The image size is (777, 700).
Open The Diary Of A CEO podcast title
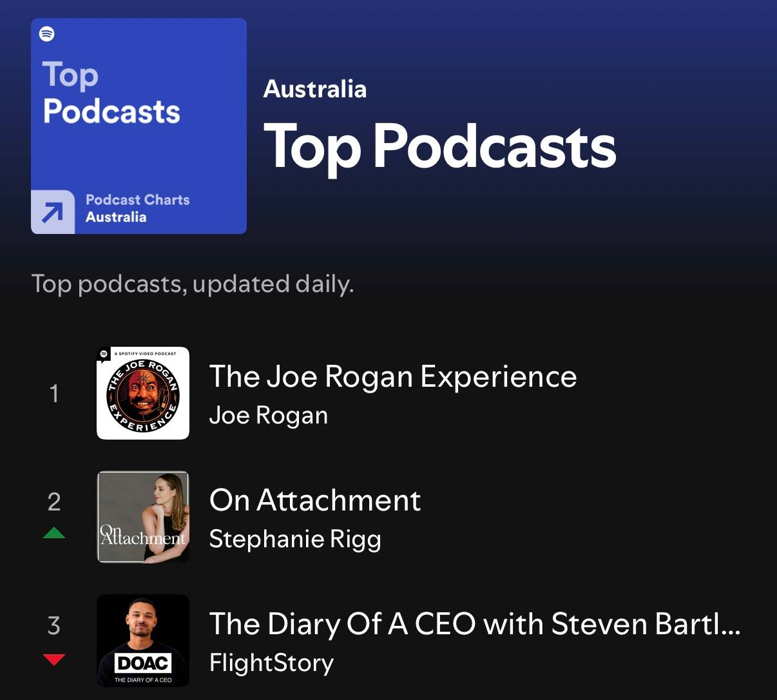coord(474,624)
